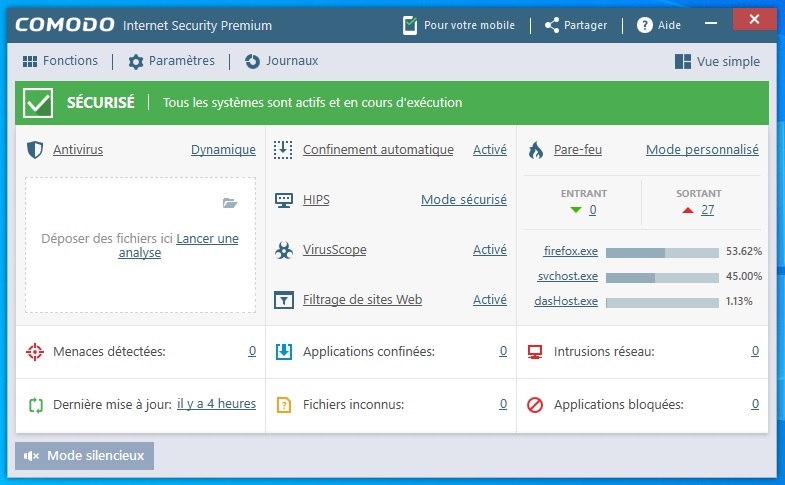Open the folder icon in drop zone
The height and width of the screenshot is (485, 785).
pos(230,203)
